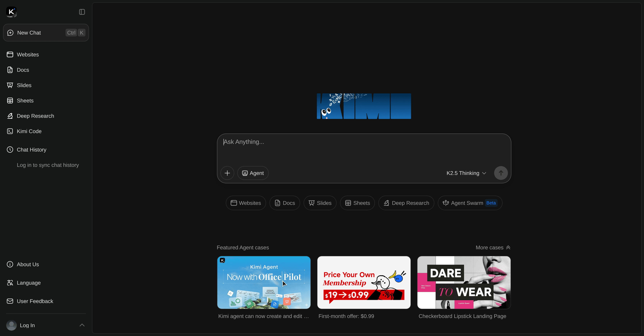
Task: Open the K2.5 Thinking model dropdown
Action: click(466, 173)
